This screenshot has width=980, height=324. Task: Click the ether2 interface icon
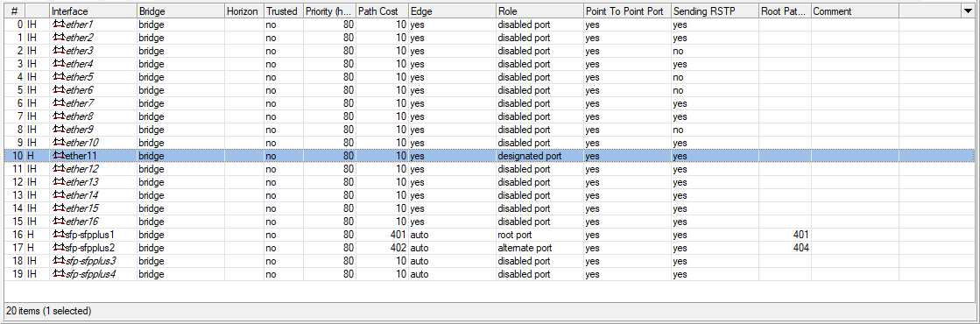[58, 38]
